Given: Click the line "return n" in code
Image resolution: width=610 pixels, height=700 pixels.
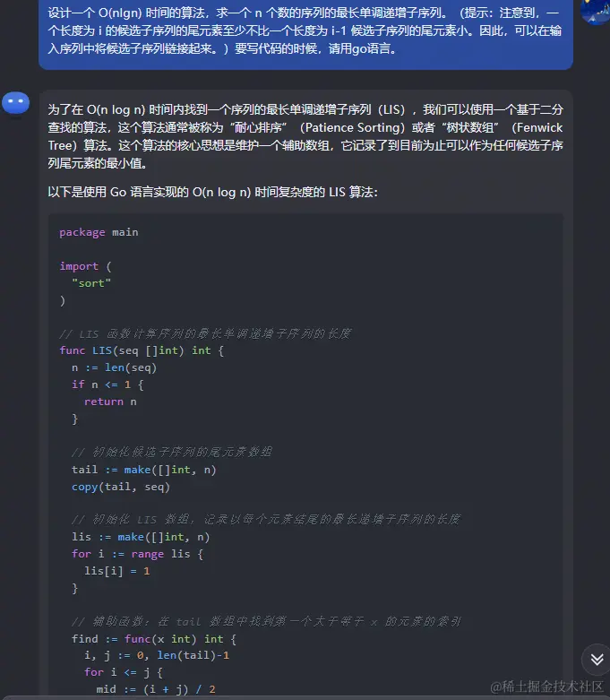Looking at the screenshot, I should coord(110,402).
